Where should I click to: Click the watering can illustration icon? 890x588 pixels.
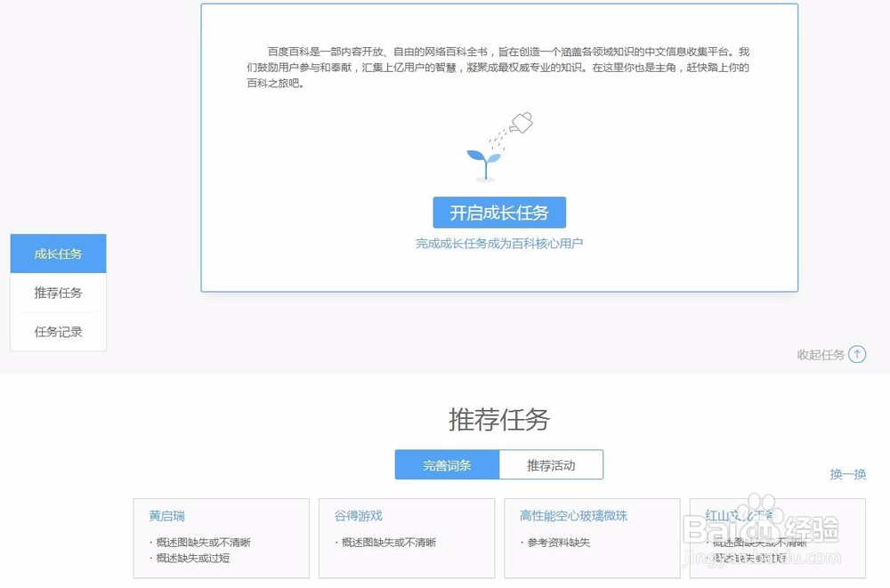[x=523, y=123]
